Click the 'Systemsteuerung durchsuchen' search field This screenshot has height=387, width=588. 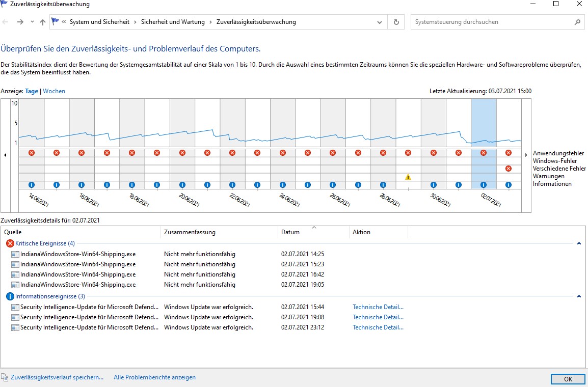click(491, 22)
